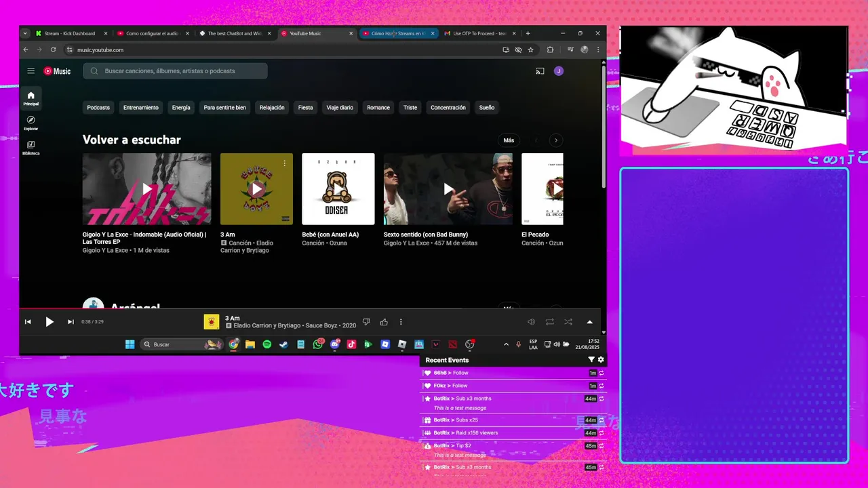Expand the player page with up arrow
The width and height of the screenshot is (868, 488).
[589, 322]
